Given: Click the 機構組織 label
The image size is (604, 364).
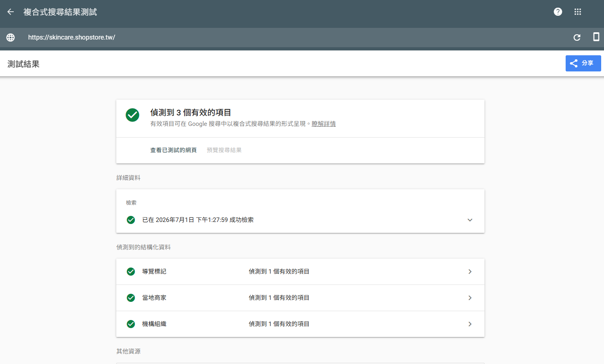Looking at the screenshot, I should click(154, 324).
